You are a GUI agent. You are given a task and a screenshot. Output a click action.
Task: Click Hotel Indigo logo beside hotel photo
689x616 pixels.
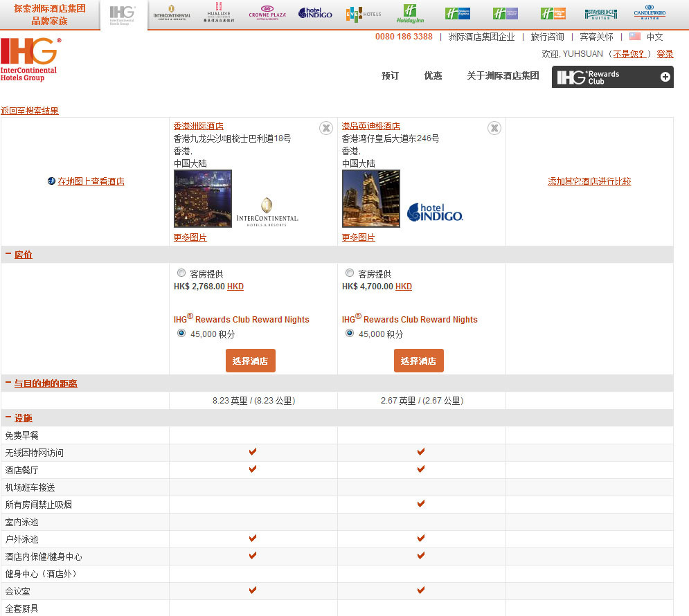tap(435, 212)
